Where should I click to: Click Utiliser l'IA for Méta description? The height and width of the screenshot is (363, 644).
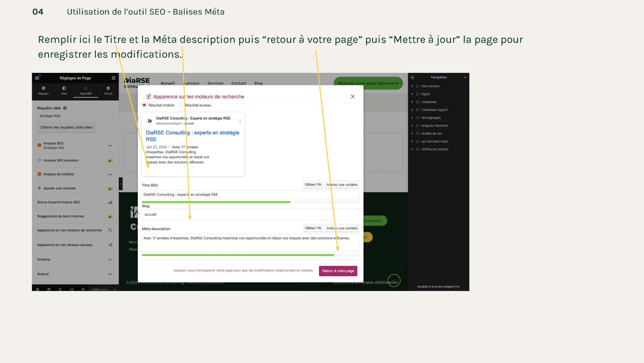coord(313,228)
